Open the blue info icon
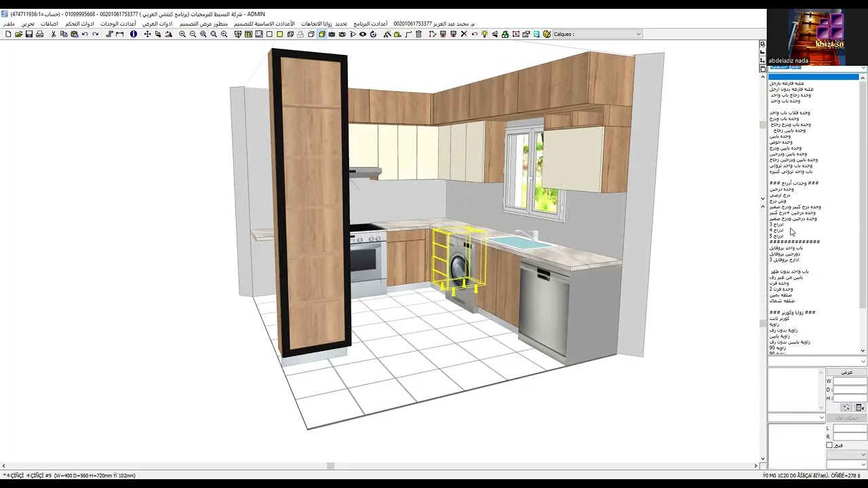 [x=134, y=34]
